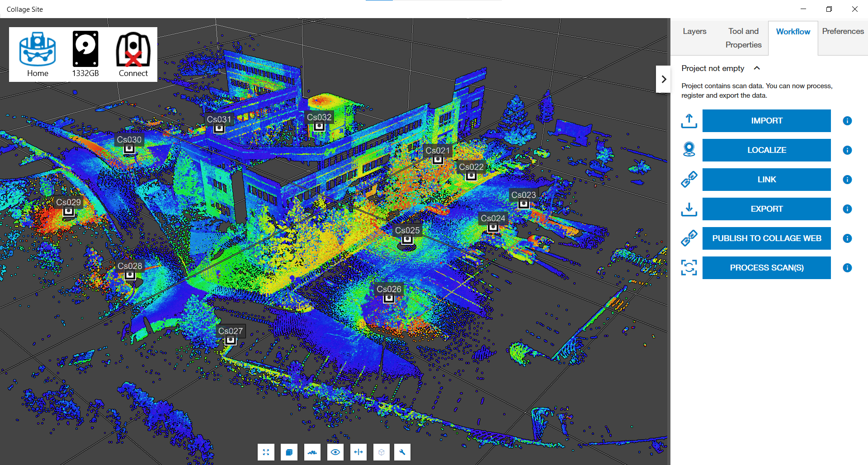This screenshot has height=465, width=868.
Task: Click PUBLISH TO COLLAGE WEB button
Action: pyautogui.click(x=766, y=238)
